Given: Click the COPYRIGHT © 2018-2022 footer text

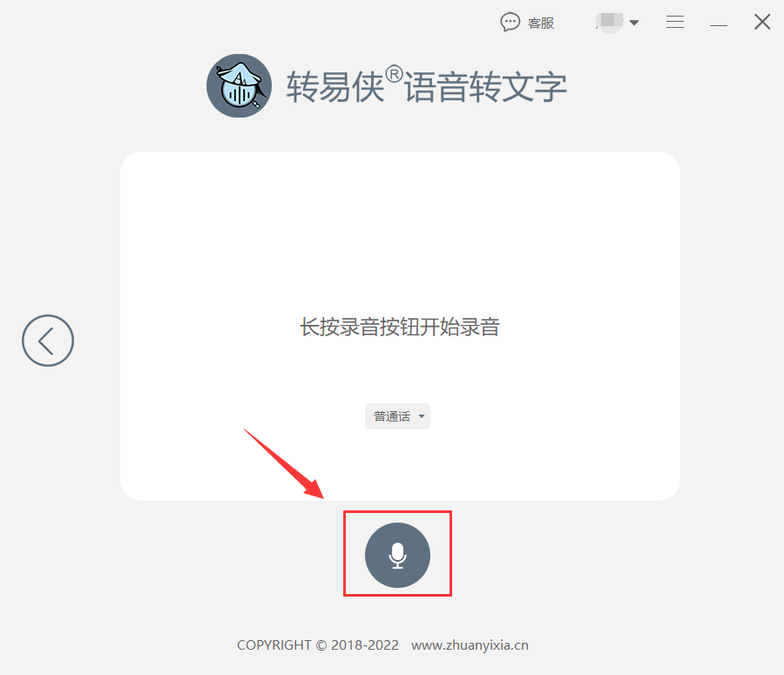Looking at the screenshot, I should coord(318,645).
